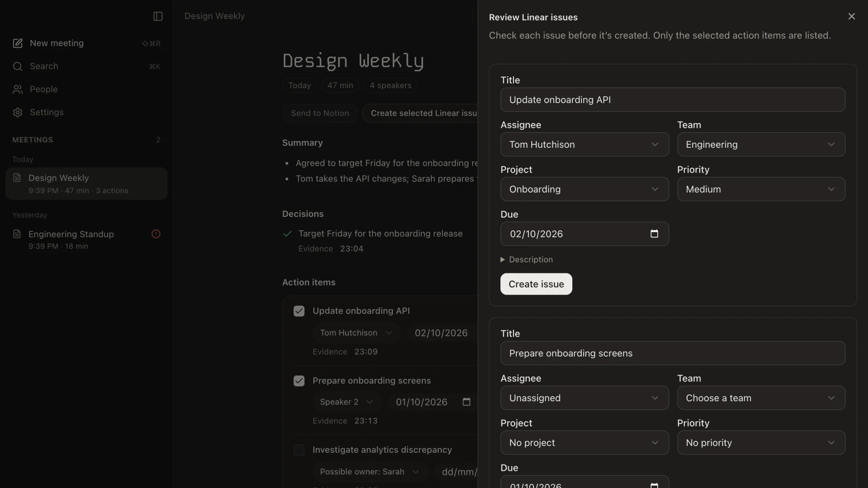Open People via its icon
The image size is (868, 488).
pos(18,89)
